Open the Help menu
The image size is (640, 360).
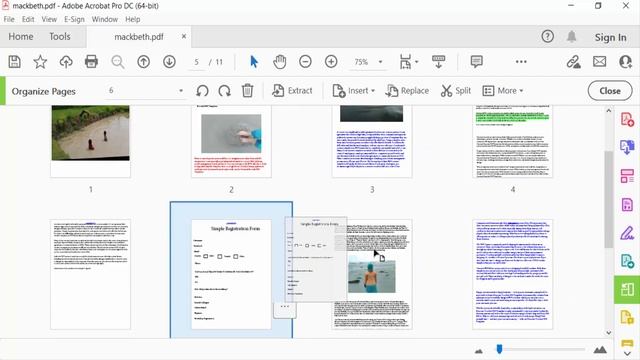click(133, 19)
